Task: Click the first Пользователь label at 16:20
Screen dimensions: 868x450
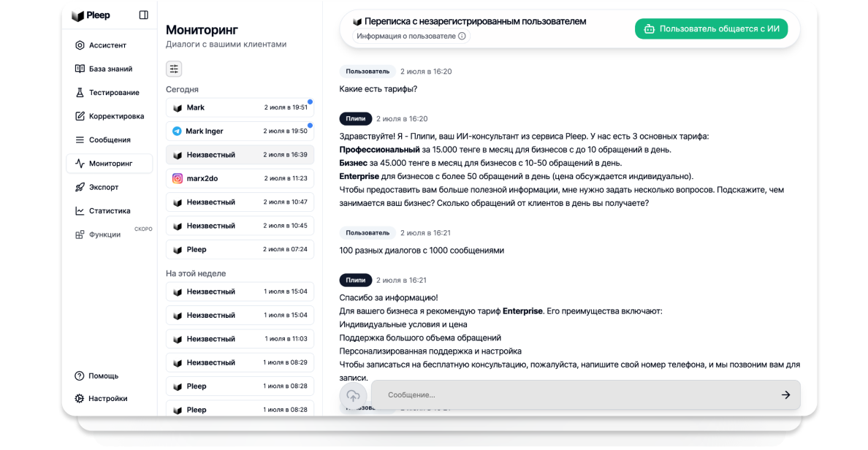Action: pos(368,72)
